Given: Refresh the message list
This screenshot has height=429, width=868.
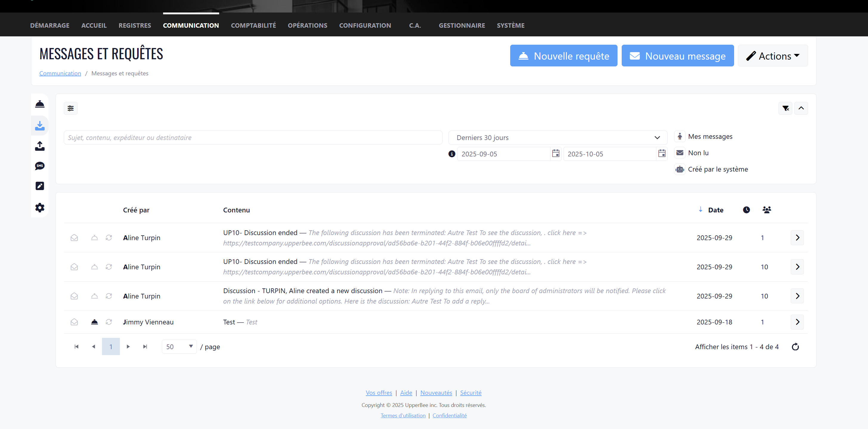Looking at the screenshot, I should [795, 347].
